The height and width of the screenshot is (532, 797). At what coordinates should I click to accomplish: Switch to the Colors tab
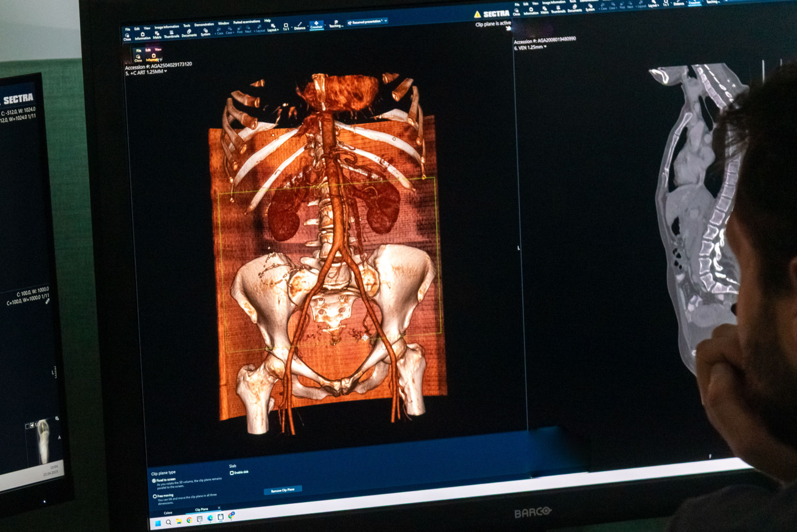pos(168,513)
